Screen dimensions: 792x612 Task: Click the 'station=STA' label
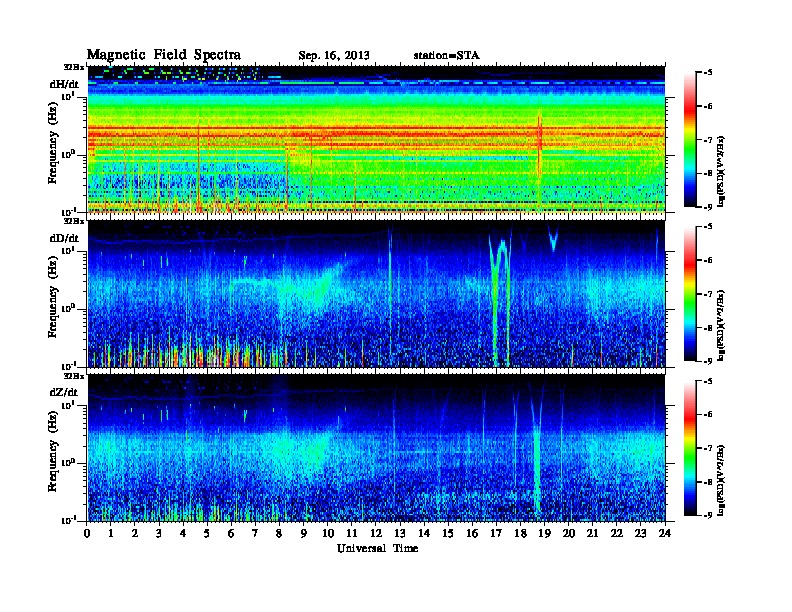click(x=446, y=56)
